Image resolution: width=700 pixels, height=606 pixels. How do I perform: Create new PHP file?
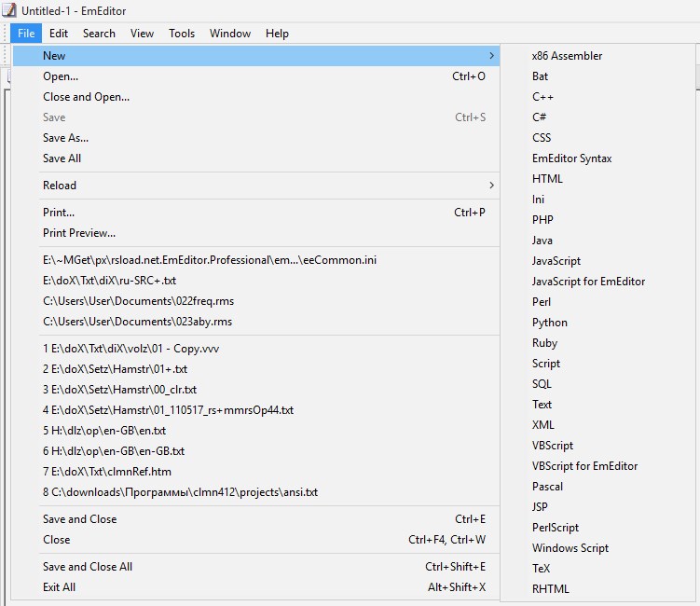point(598,220)
